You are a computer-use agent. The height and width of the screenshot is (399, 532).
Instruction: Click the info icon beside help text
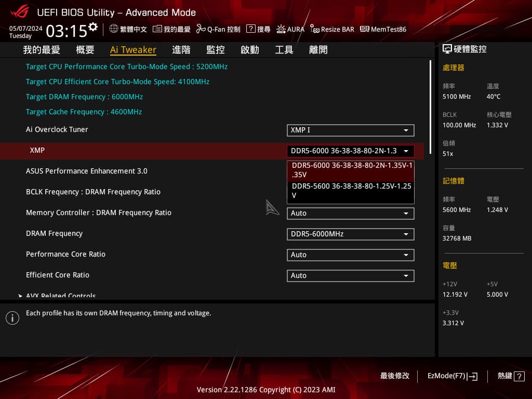(12, 318)
